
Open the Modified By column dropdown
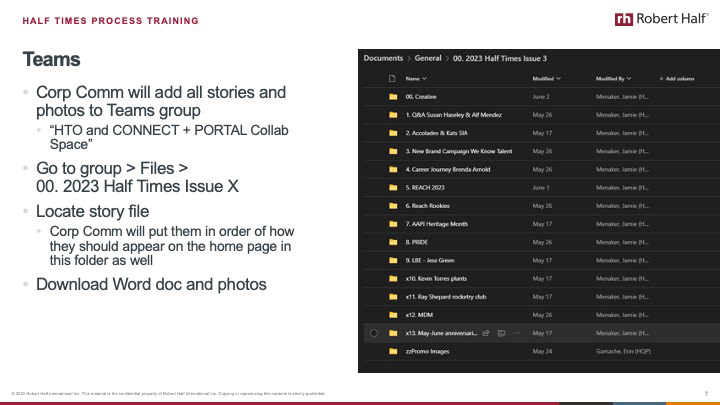pos(613,79)
